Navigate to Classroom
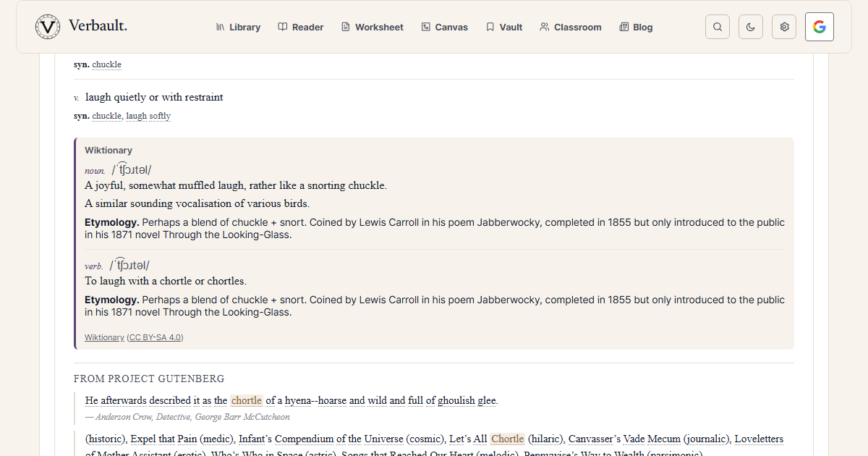 pos(571,27)
